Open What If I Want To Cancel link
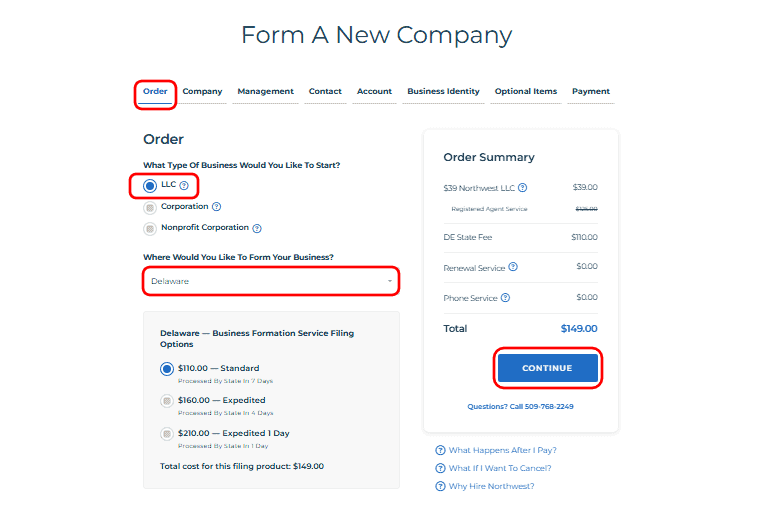Viewport: 762px width, 517px height. 500,468
